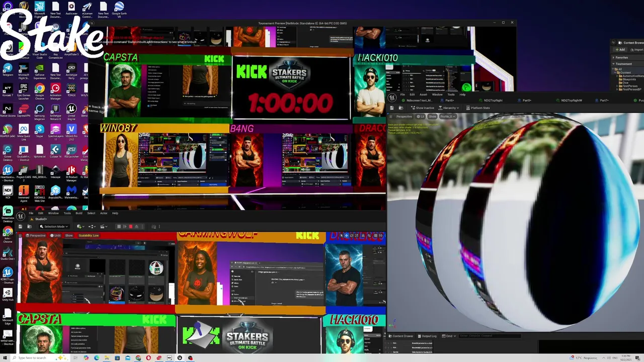644x362 pixels.
Task: Open Streamlabs Desktop icon
Action: [8, 213]
